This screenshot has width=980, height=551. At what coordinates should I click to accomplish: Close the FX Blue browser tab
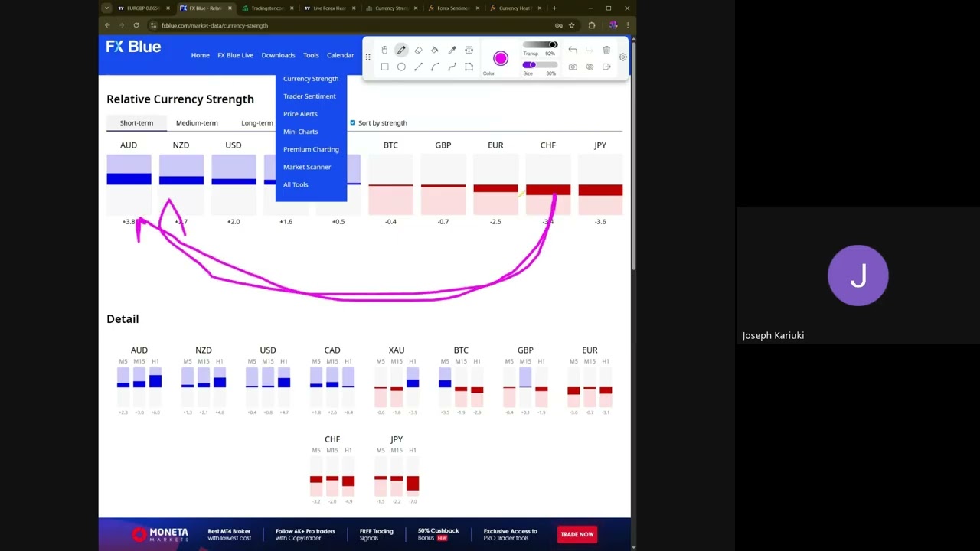click(230, 8)
